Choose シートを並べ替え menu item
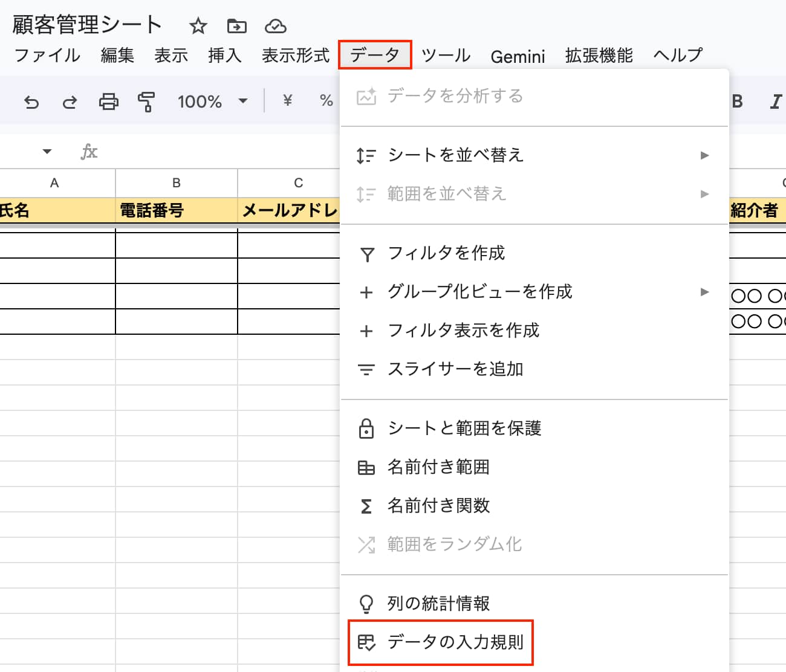 534,155
